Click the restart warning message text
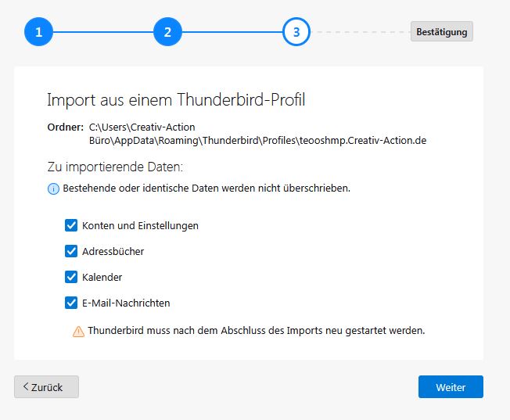 click(257, 331)
